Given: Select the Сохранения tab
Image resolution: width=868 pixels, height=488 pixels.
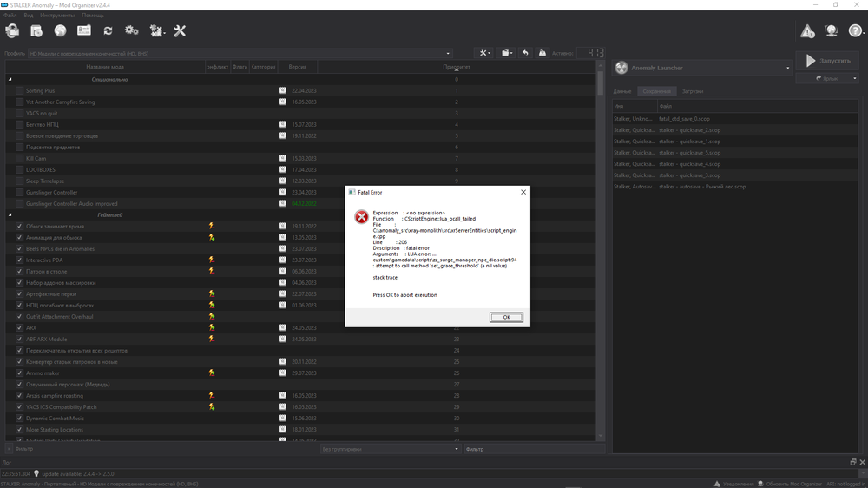Looking at the screenshot, I should [656, 91].
